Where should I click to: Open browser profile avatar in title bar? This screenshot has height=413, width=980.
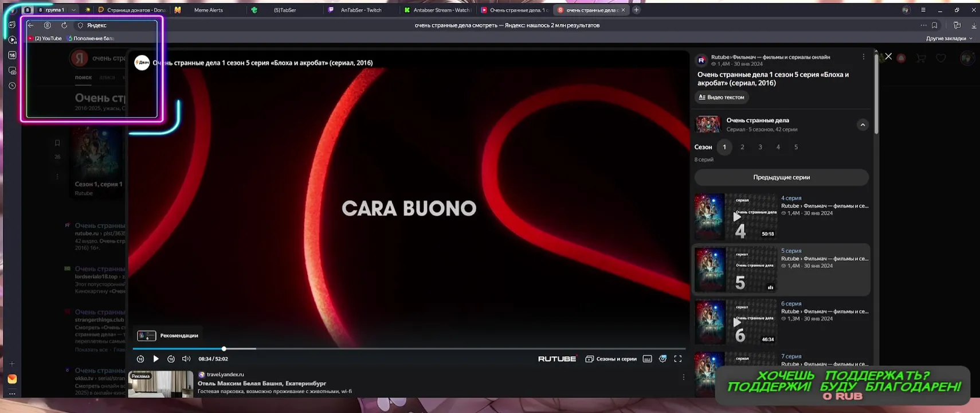coord(905,10)
